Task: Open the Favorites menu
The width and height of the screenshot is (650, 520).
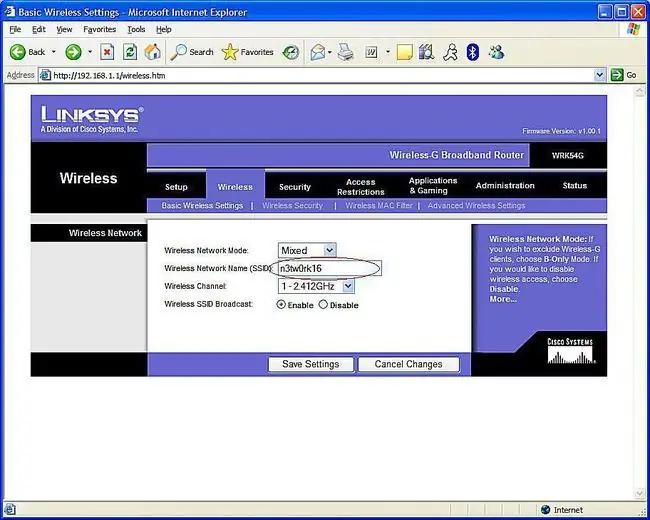Action: pyautogui.click(x=99, y=29)
